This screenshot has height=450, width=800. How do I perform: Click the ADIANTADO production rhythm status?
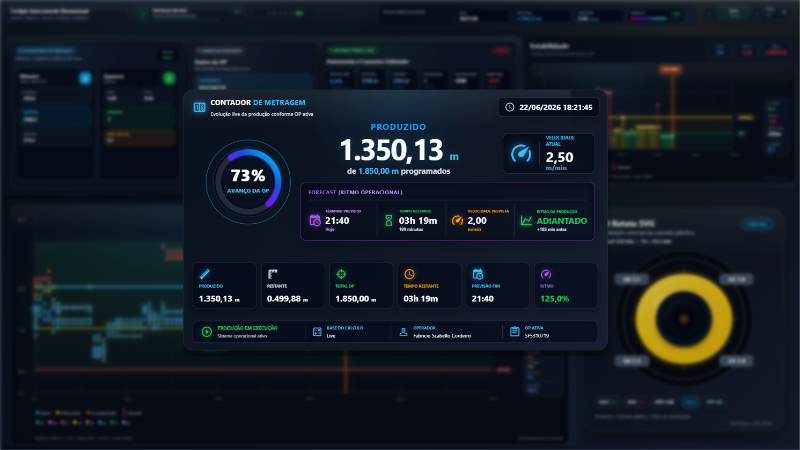[561, 221]
